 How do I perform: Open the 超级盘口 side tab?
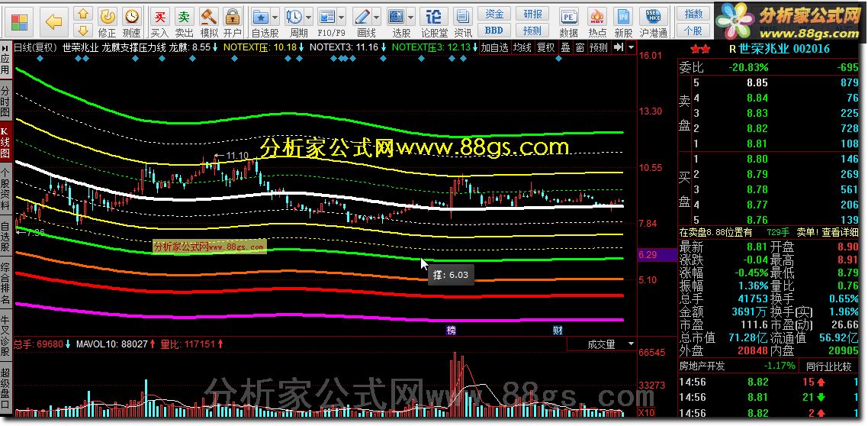point(5,389)
